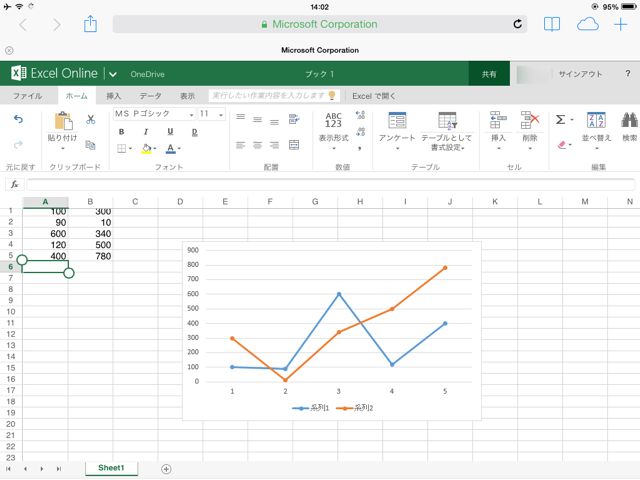Viewport: 640px width, 480px height.
Task: Open a new Safari tab
Action: point(620,24)
